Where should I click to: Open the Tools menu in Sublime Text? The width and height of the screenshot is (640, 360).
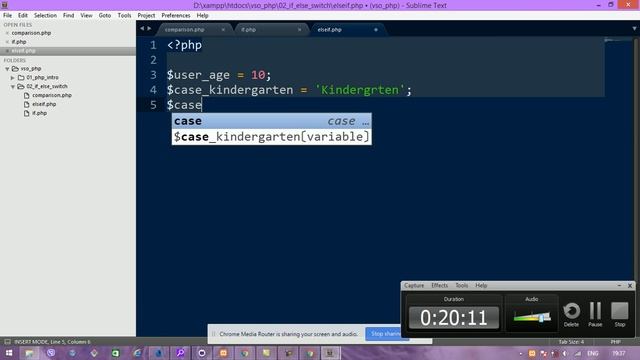pyautogui.click(x=124, y=16)
